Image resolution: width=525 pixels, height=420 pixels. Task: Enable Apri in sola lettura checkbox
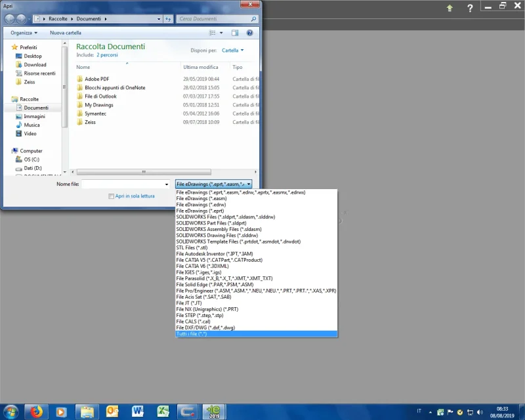click(111, 196)
